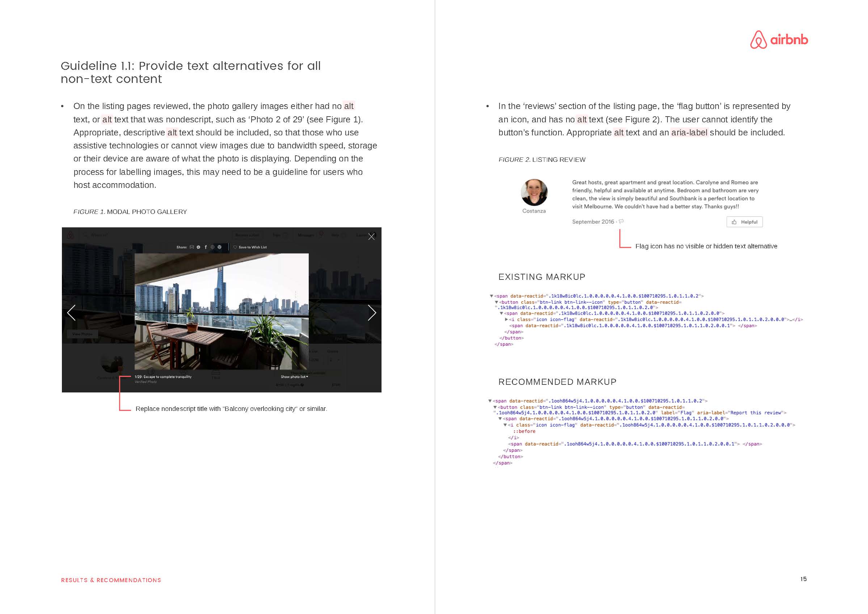Click the email share icon in gallery
The image size is (868, 614).
point(192,247)
